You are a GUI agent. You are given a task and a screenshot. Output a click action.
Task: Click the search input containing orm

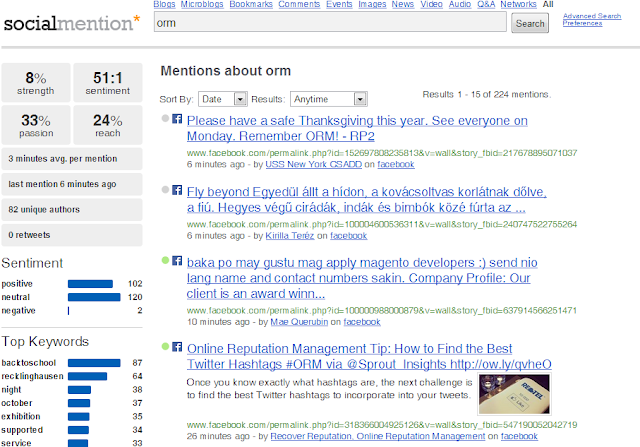click(330, 22)
